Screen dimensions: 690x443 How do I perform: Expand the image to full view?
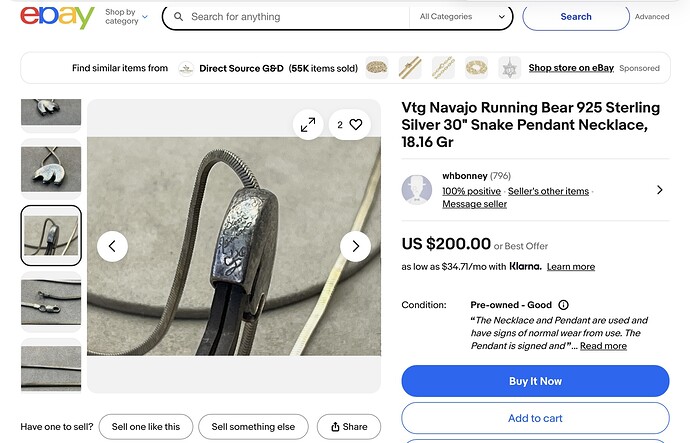(308, 125)
